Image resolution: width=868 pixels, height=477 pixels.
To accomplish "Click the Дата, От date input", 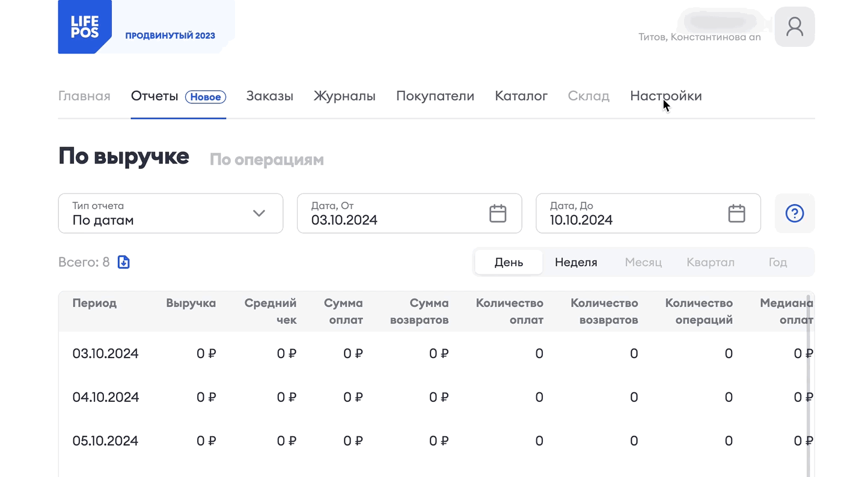I will (x=409, y=213).
